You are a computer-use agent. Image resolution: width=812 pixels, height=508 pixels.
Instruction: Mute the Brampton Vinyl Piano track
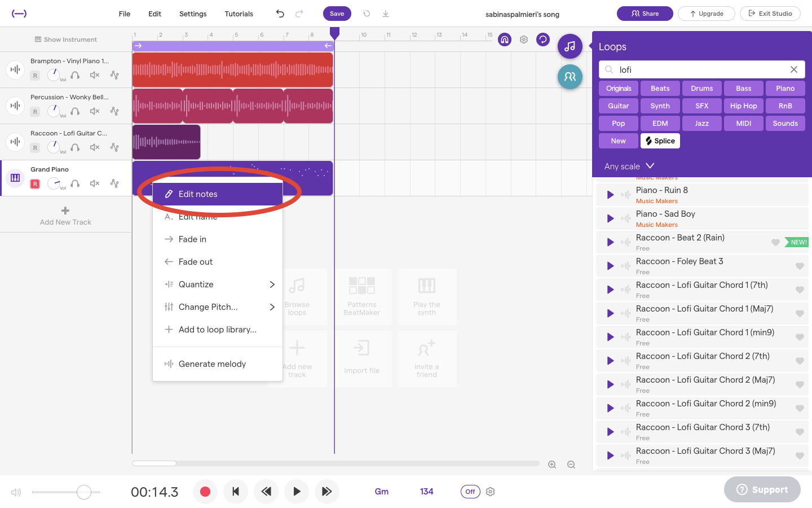tap(95, 75)
